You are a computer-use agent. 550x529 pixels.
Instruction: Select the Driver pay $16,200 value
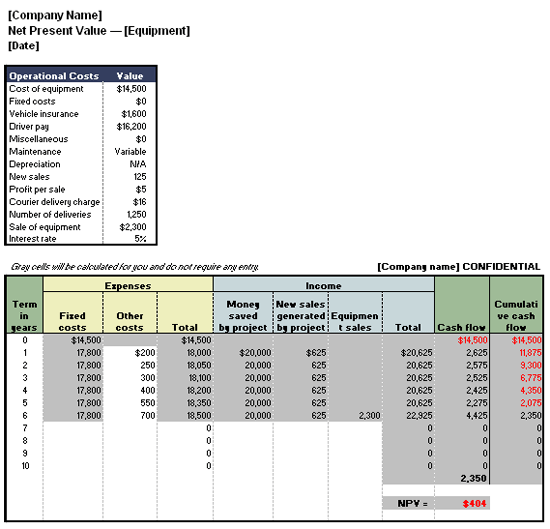coord(130,126)
